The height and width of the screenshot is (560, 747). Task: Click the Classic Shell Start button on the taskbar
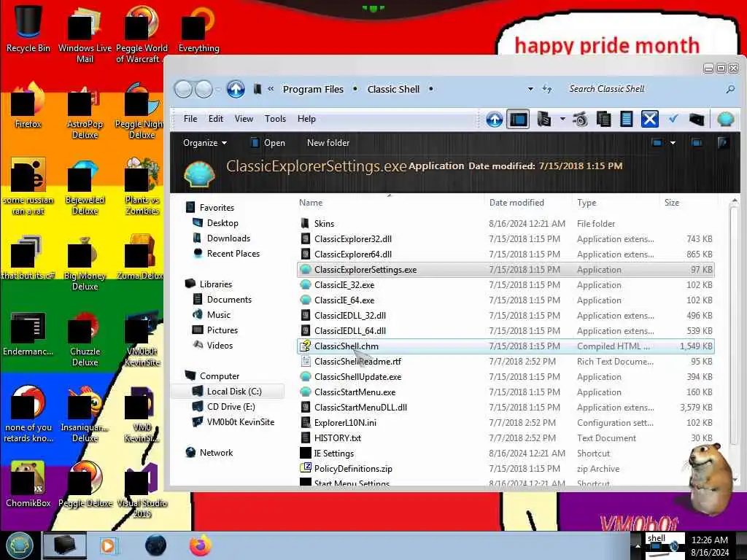(19, 545)
